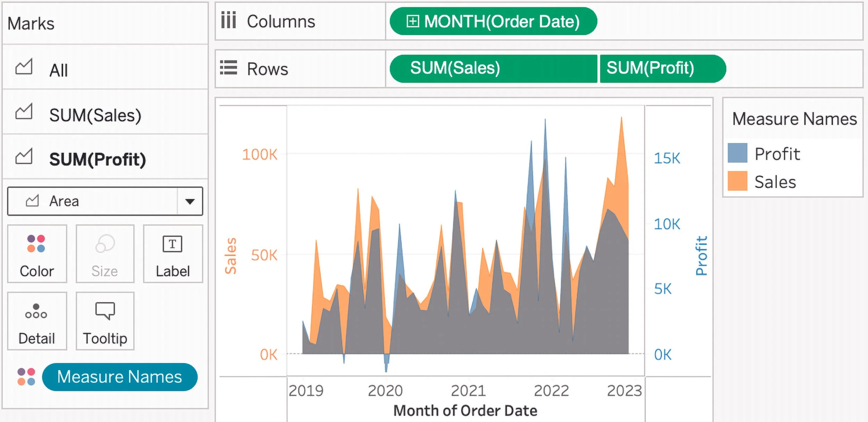The image size is (868, 422).
Task: Click color dots icon beside Measure Names pill
Action: coord(26,377)
